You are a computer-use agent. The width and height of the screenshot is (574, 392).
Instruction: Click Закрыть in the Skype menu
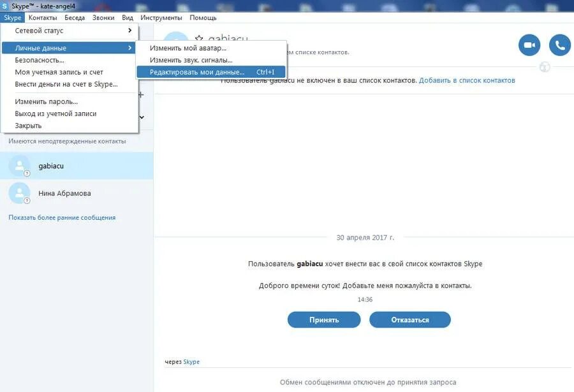(69, 126)
